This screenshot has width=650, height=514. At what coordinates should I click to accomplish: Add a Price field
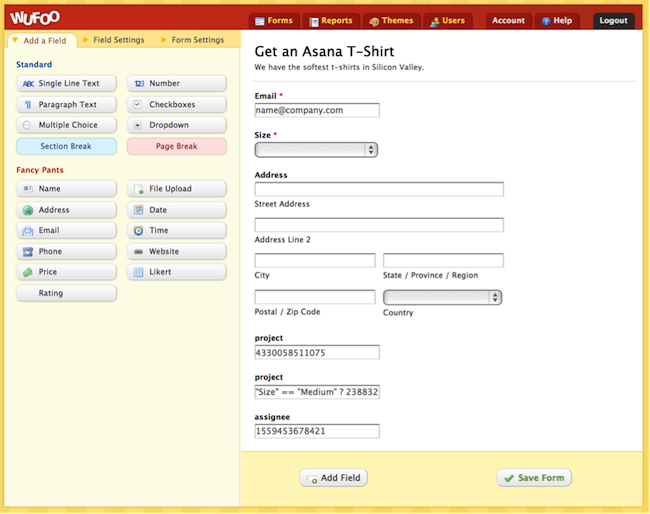[66, 272]
